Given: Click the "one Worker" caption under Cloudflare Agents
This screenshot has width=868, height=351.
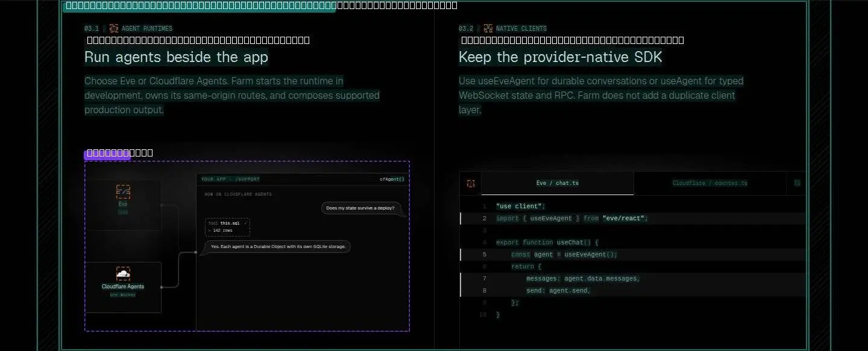Looking at the screenshot, I should 123,295.
